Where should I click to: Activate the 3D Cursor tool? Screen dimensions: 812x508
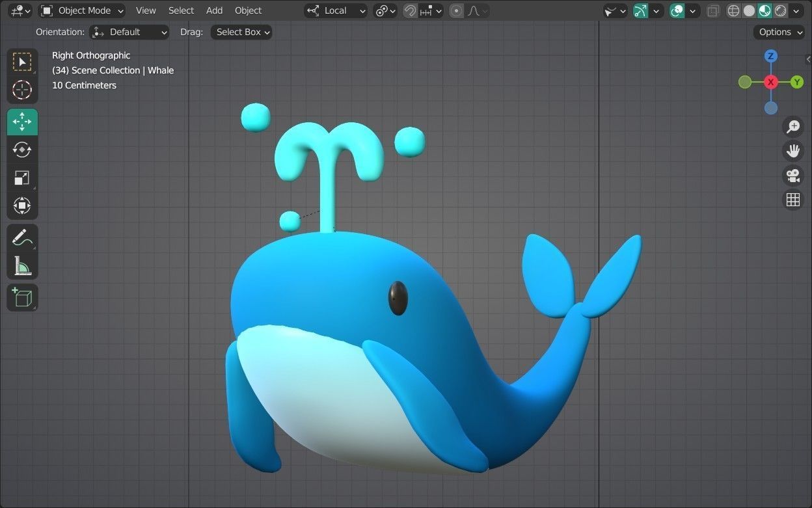point(22,90)
